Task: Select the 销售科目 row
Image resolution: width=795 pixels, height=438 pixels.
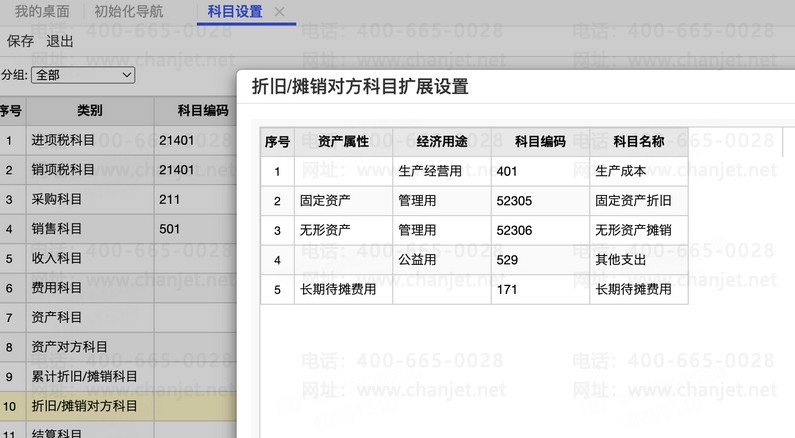Action: [118, 229]
